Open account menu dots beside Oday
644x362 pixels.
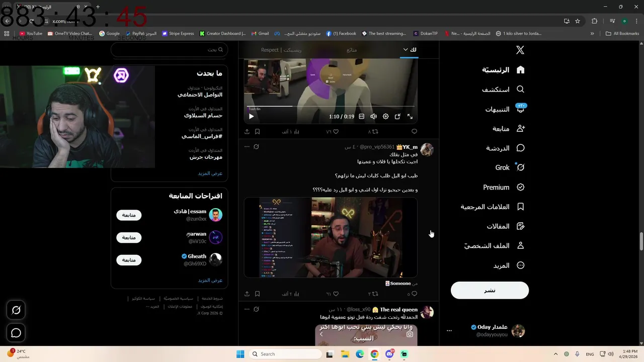(449, 330)
